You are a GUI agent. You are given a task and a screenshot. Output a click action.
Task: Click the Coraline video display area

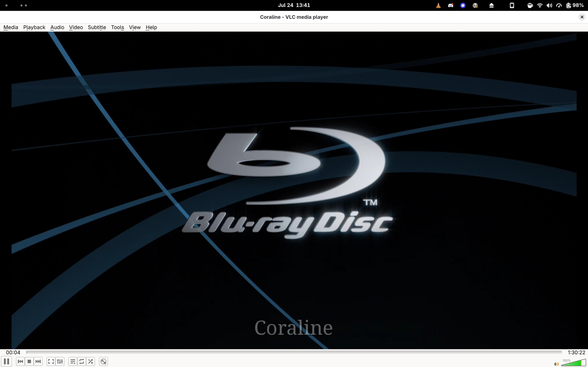(294, 190)
